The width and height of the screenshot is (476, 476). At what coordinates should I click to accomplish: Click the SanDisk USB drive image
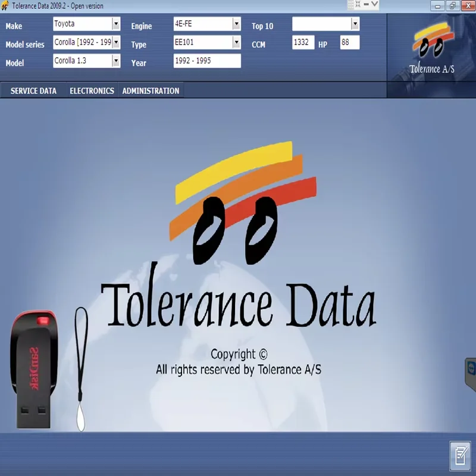34,369
